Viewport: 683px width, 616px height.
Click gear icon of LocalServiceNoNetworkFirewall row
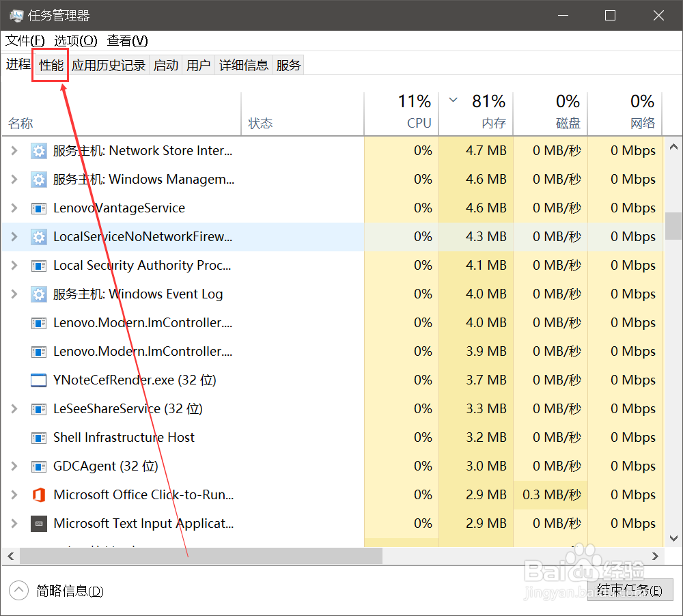[39, 237]
